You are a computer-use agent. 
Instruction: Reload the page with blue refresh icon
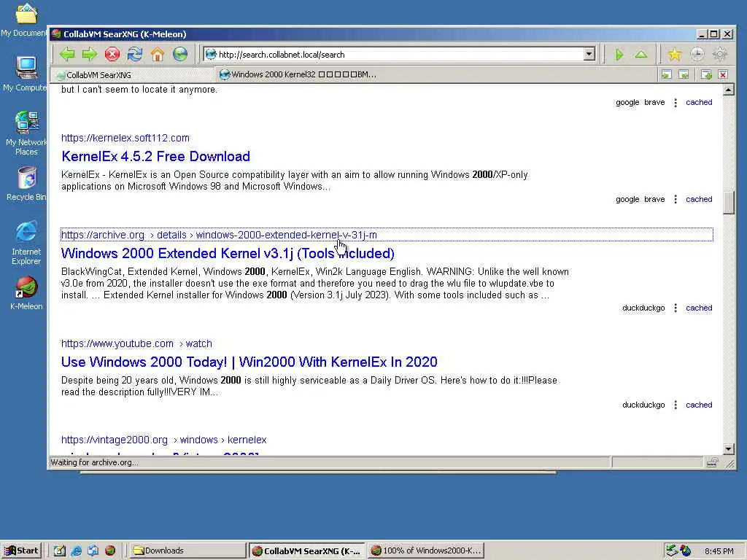[135, 54]
